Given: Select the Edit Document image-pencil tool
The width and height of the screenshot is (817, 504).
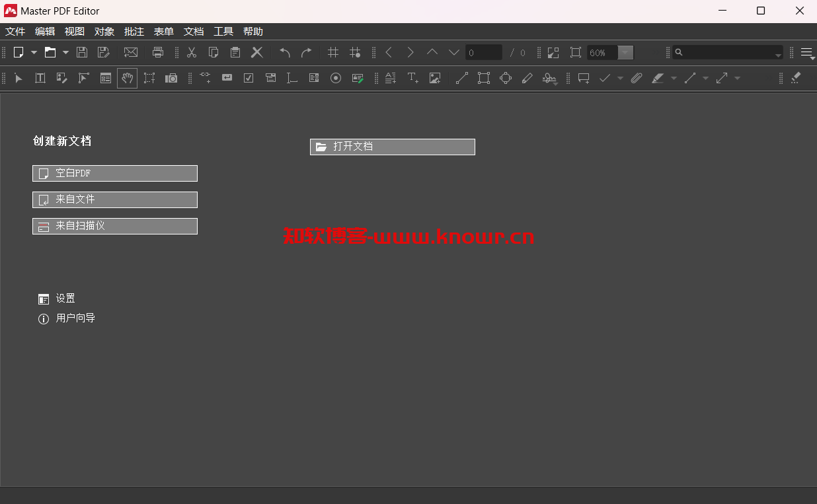Looking at the screenshot, I should point(62,78).
